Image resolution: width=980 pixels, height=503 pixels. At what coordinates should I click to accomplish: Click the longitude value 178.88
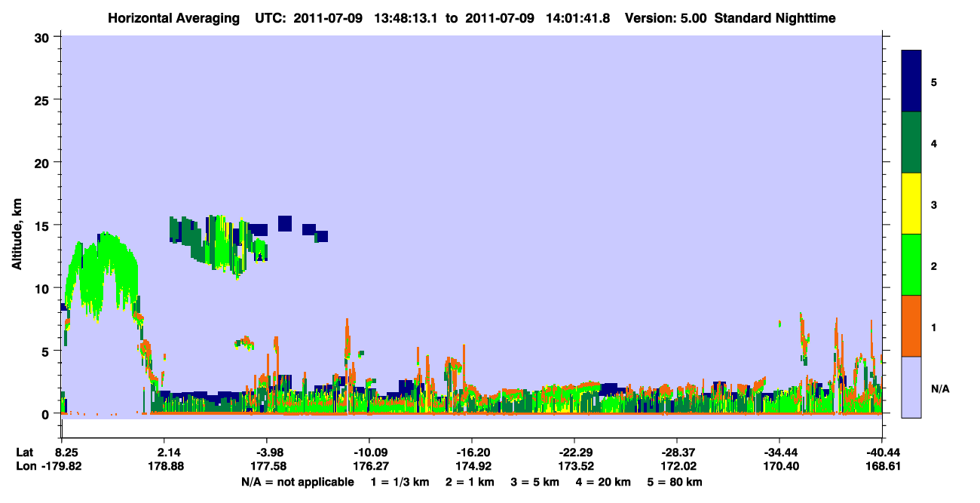point(164,467)
